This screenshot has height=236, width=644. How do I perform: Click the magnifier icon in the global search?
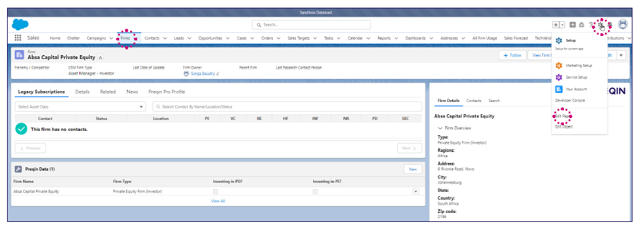(x=259, y=25)
